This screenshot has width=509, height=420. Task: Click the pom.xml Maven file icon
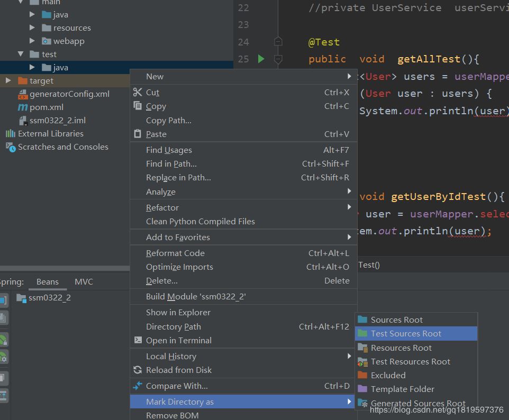tap(22, 107)
